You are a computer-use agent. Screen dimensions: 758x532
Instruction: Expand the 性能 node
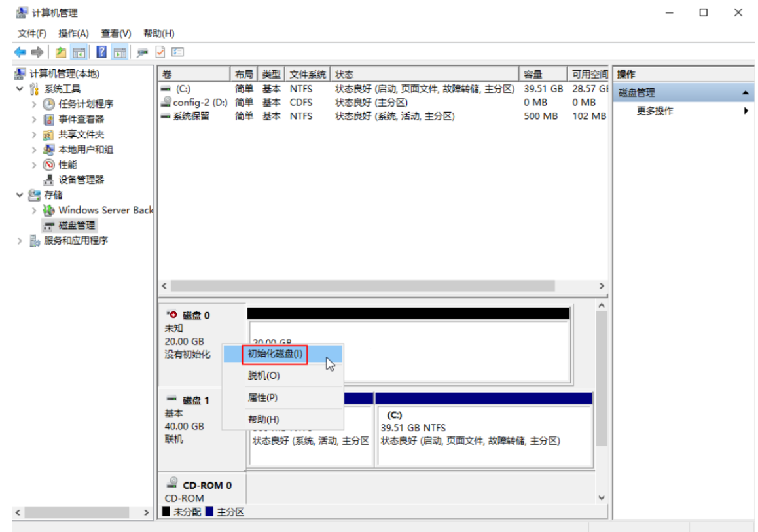tap(34, 165)
